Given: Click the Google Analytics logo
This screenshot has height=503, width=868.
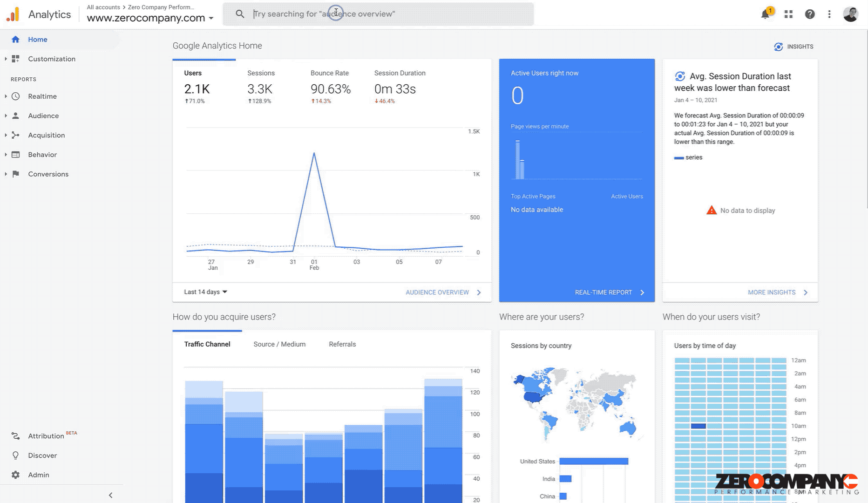Looking at the screenshot, I should (13, 14).
